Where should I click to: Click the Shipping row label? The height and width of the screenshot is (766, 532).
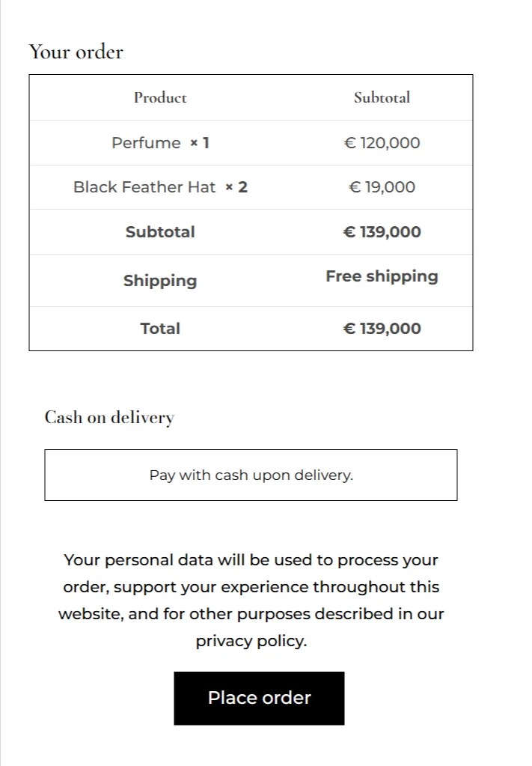(x=160, y=281)
